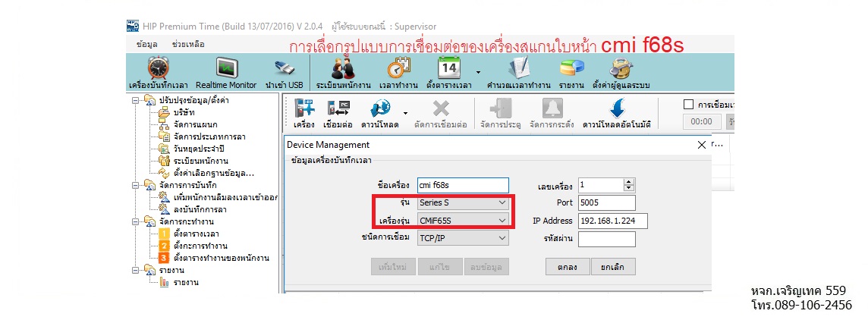This screenshot has width=868, height=320.
Task: Click the Port 5005 field
Action: tap(607, 202)
